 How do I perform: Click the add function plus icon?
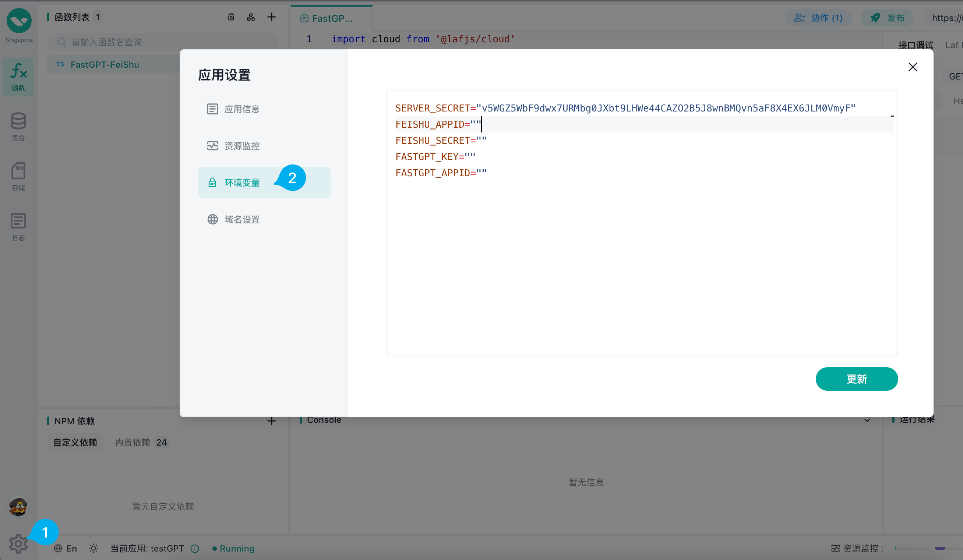(x=271, y=17)
